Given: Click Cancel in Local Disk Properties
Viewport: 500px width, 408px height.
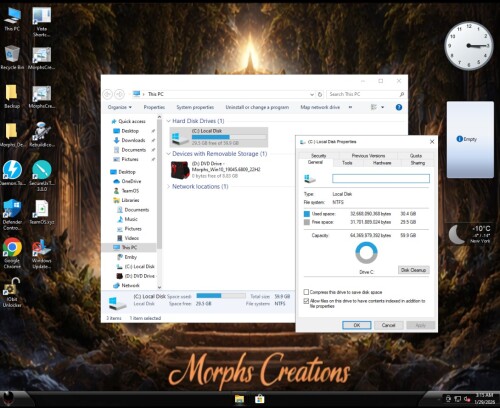Looking at the screenshot, I should coord(388,325).
